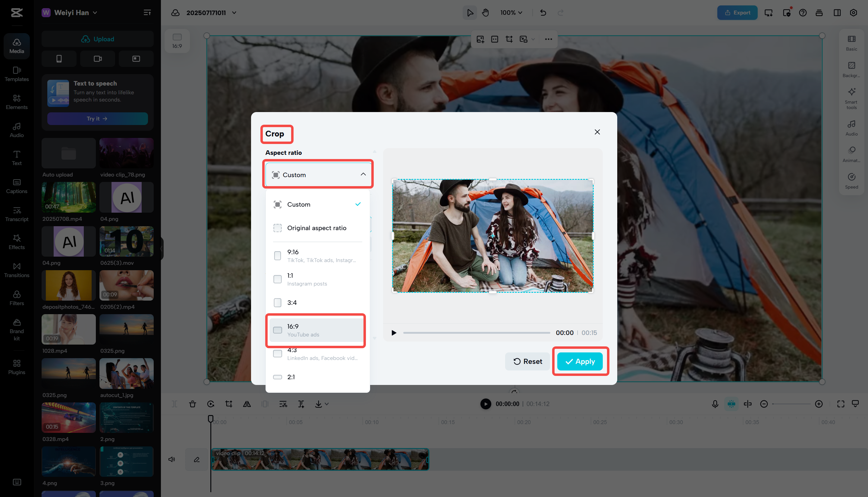Open the Crop tool in timeline toolbar
The height and width of the screenshot is (497, 868).
(x=229, y=404)
